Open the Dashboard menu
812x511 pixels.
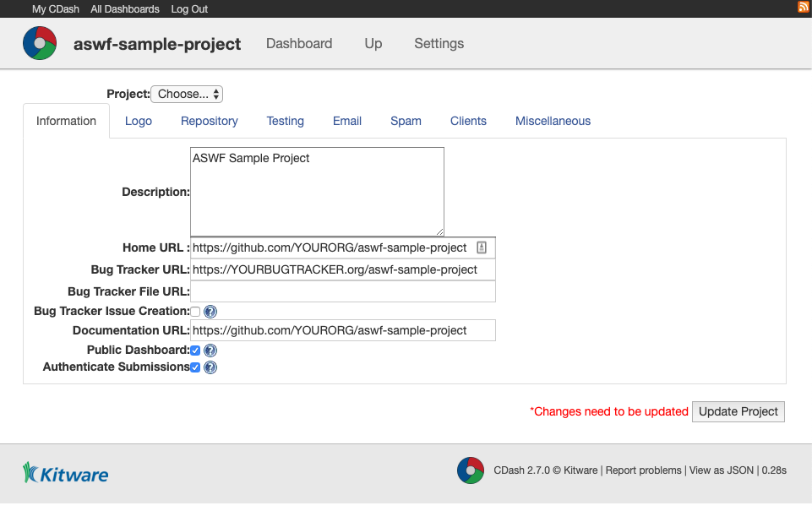pos(299,43)
